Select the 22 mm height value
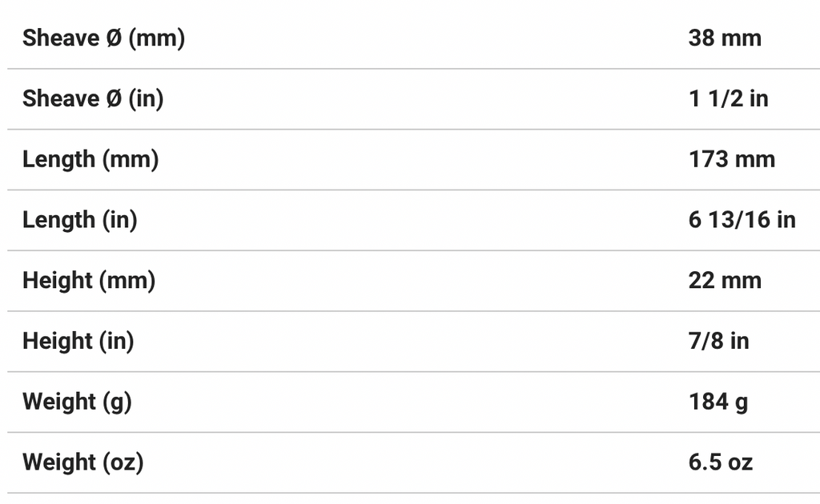Viewport: 820px width, 504px height. pyautogui.click(x=725, y=281)
